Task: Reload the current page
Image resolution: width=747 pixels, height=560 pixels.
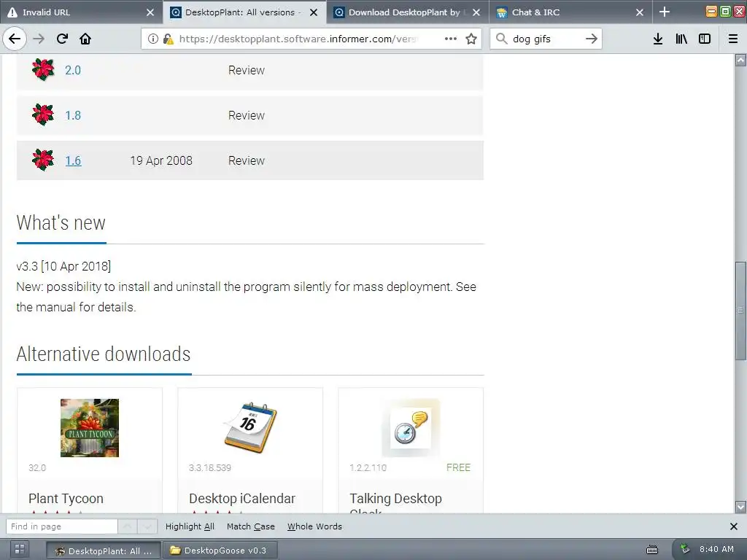Action: click(x=62, y=39)
